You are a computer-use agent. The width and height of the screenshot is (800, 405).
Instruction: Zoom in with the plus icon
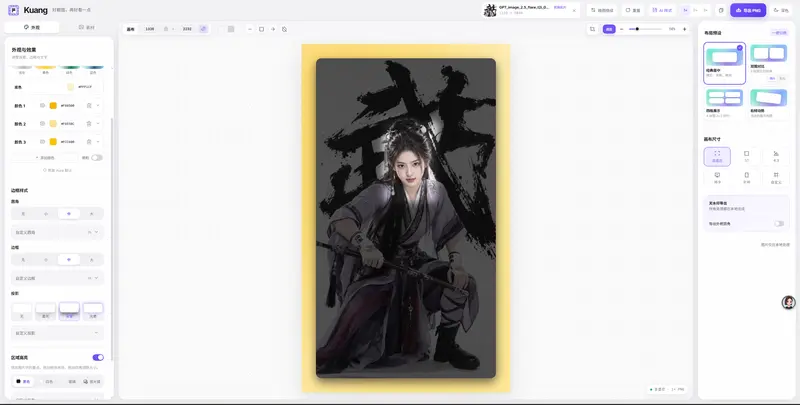[685, 29]
